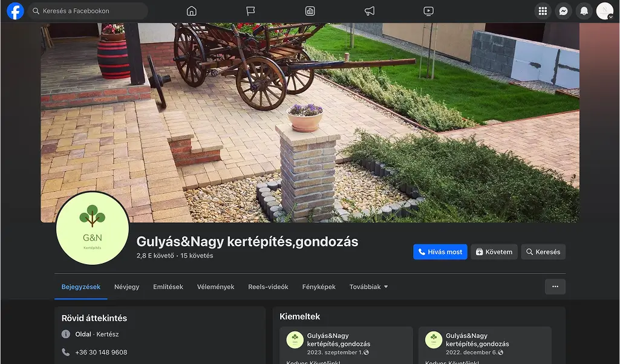Click the Követem button
The width and height of the screenshot is (620, 364).
pyautogui.click(x=494, y=252)
